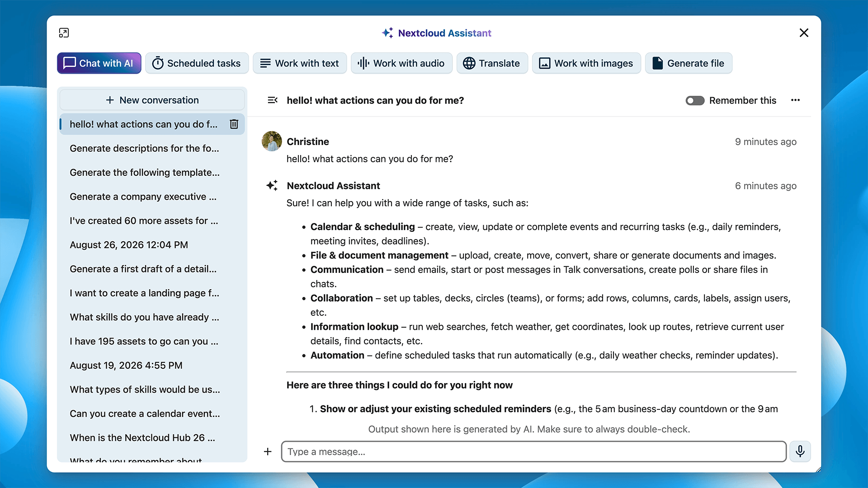Switch to Work with text tab
The width and height of the screenshot is (868, 488).
[x=300, y=63]
